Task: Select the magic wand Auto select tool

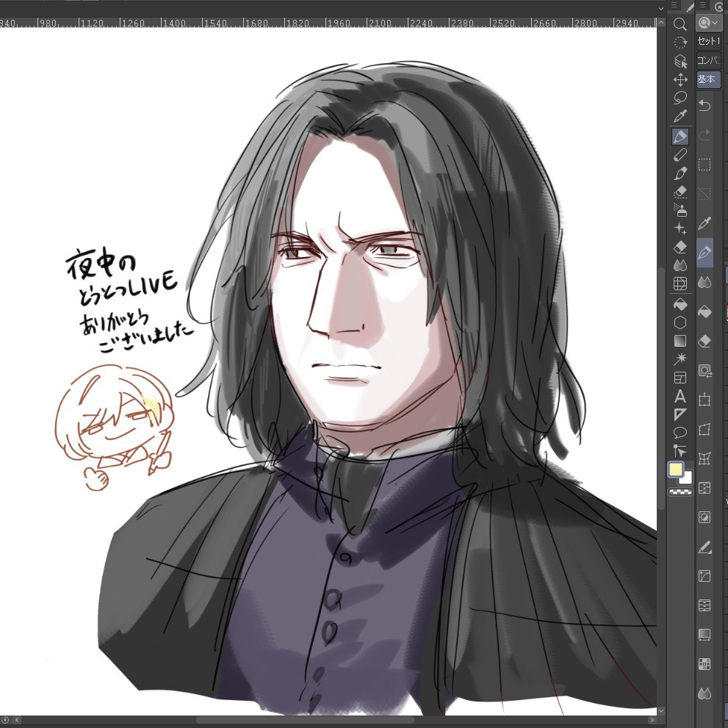Action: [680, 359]
